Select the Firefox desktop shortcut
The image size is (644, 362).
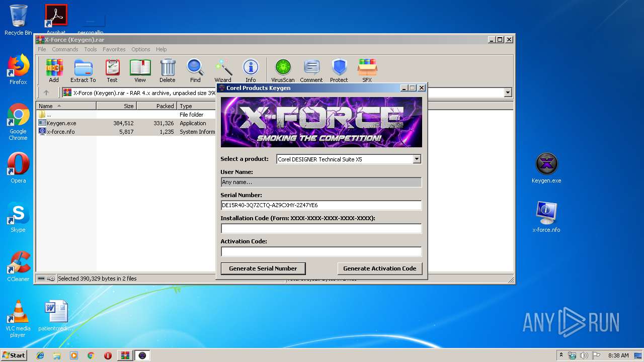18,69
